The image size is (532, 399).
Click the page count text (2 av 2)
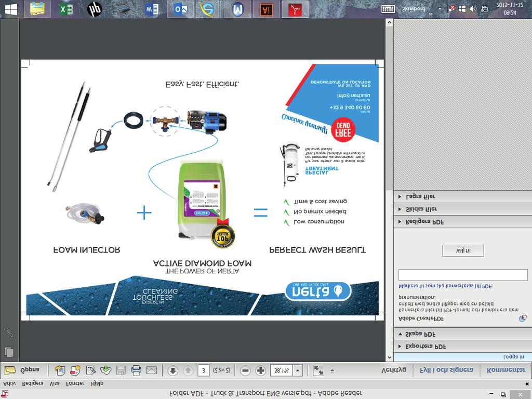tap(221, 370)
